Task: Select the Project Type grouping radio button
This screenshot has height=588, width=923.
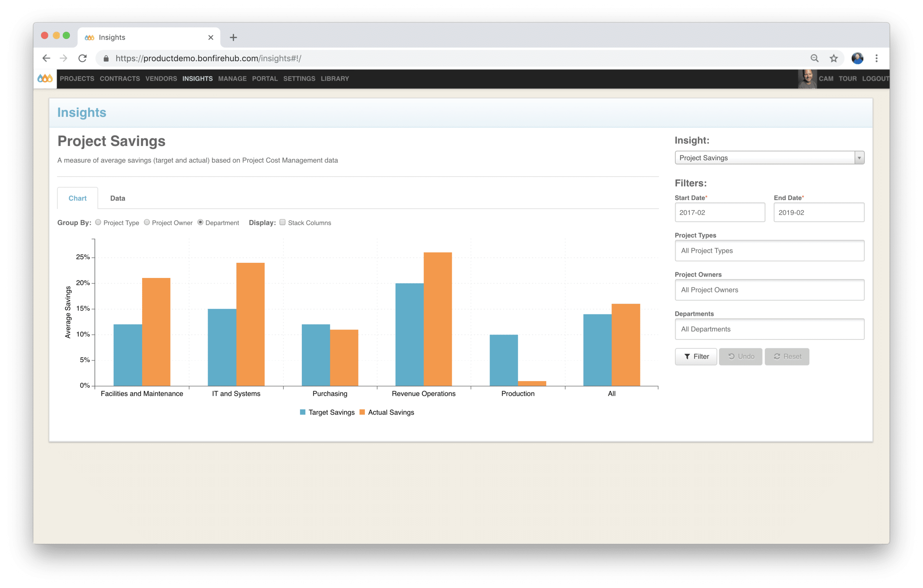Action: (98, 222)
